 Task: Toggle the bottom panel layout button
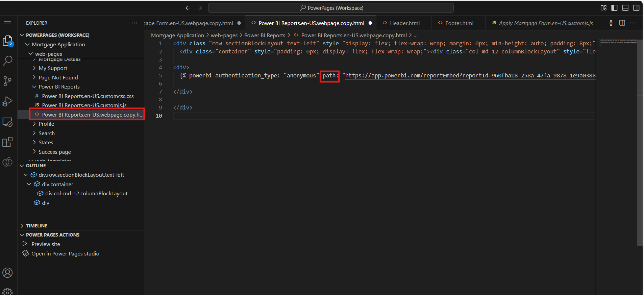pos(625,8)
